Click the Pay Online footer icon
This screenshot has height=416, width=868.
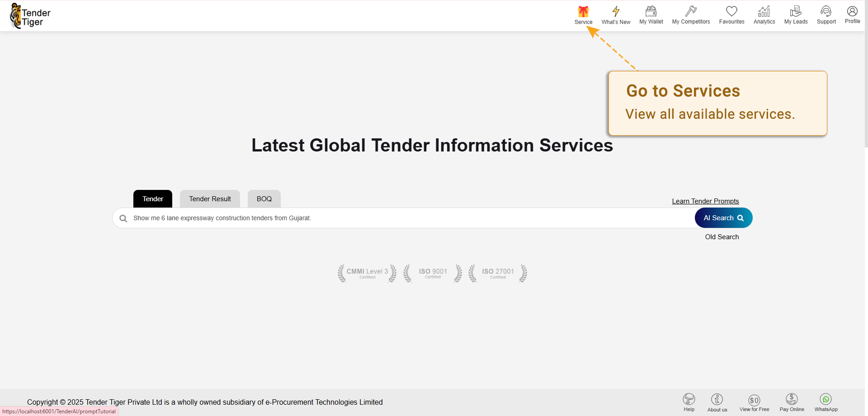pyautogui.click(x=792, y=399)
